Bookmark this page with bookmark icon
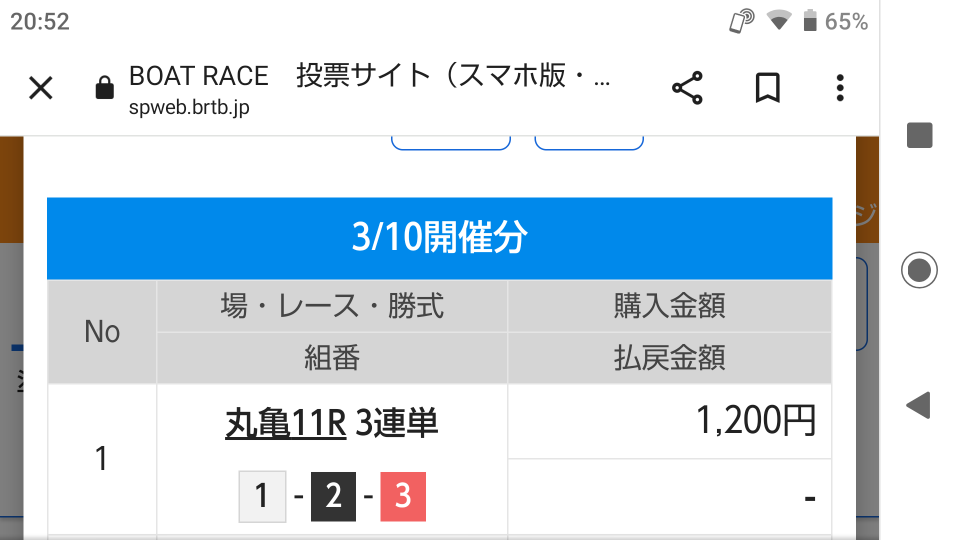 tap(766, 89)
